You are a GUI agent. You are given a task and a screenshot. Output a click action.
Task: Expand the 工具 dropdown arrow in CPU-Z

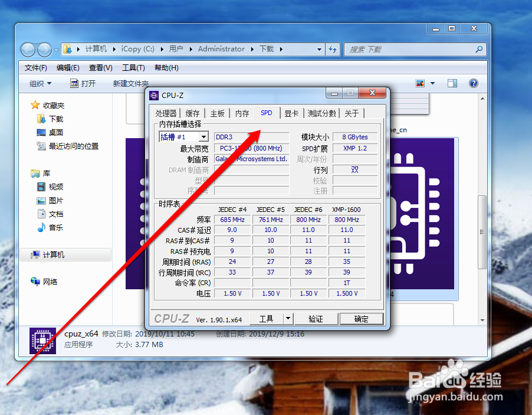pos(288,319)
